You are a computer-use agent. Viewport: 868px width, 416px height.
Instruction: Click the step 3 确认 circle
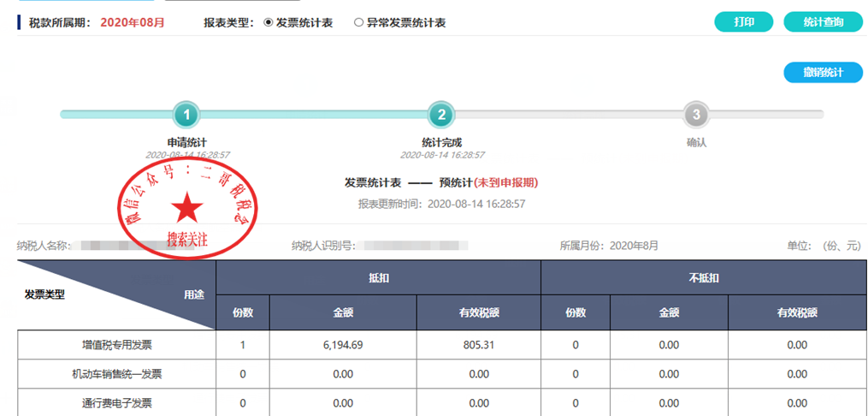696,115
